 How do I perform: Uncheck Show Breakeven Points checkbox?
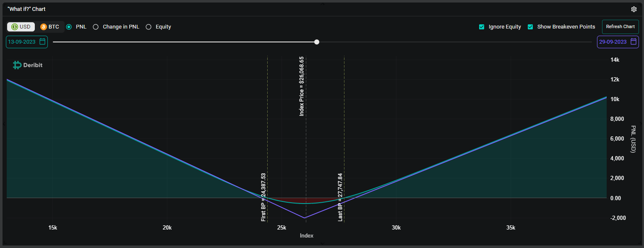click(x=530, y=27)
